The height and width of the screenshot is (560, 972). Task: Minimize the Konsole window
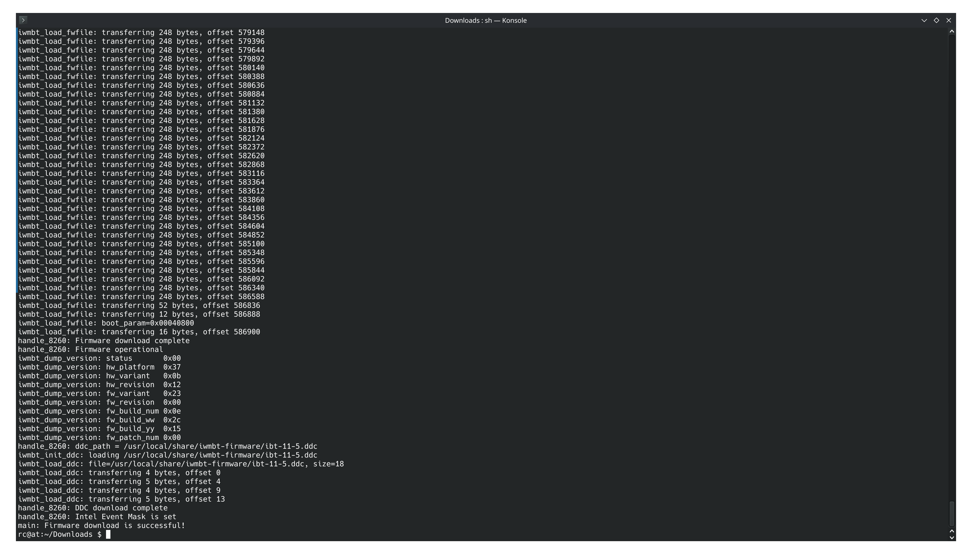(x=924, y=20)
